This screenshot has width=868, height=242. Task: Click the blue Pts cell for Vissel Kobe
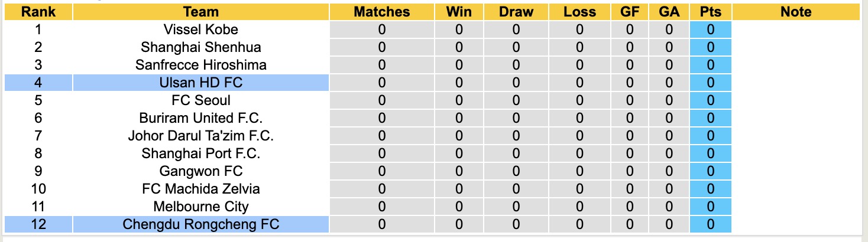[710, 30]
